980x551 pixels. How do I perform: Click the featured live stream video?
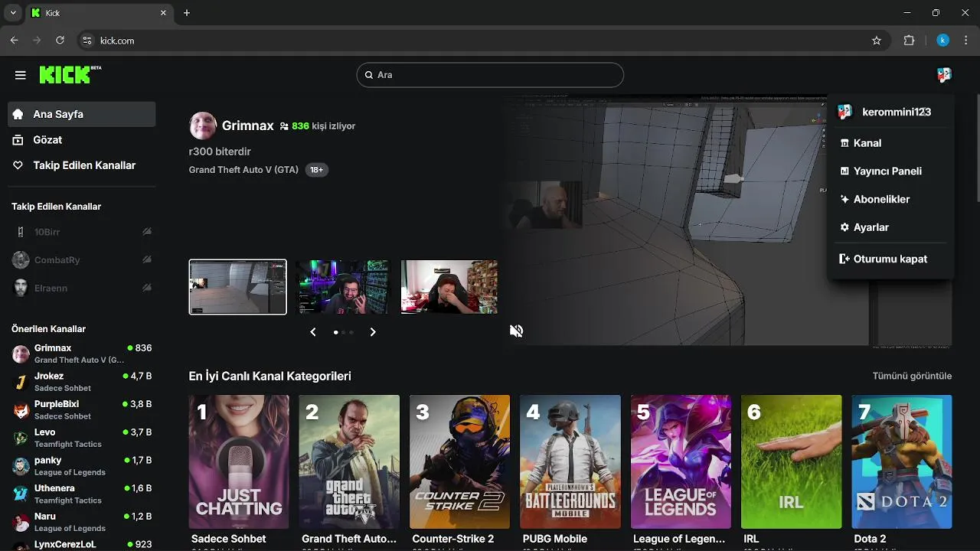pos(727,220)
